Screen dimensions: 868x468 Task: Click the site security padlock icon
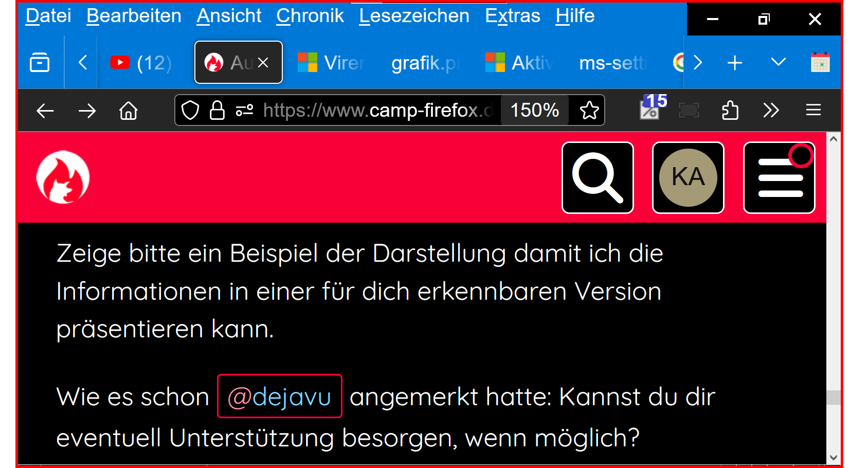[x=217, y=110]
